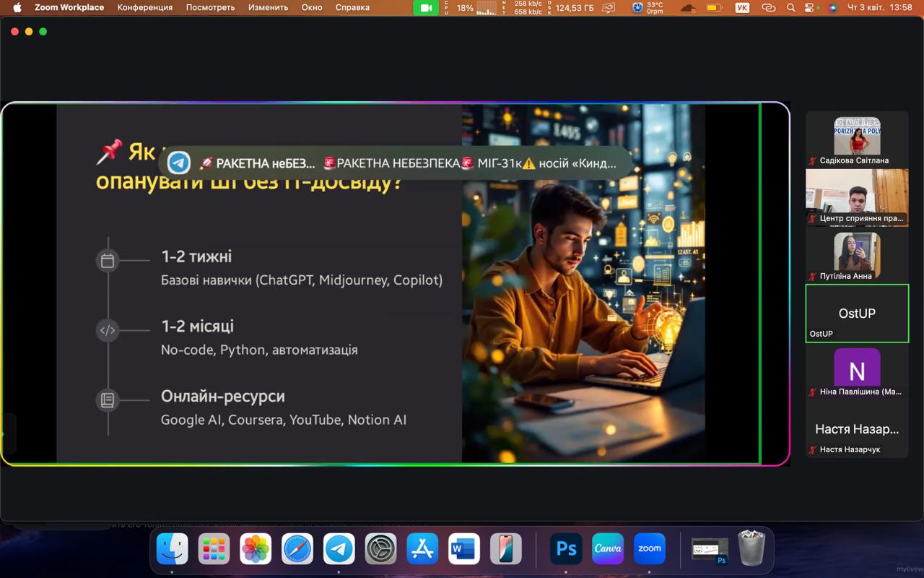Open the Справка menu

[352, 7]
